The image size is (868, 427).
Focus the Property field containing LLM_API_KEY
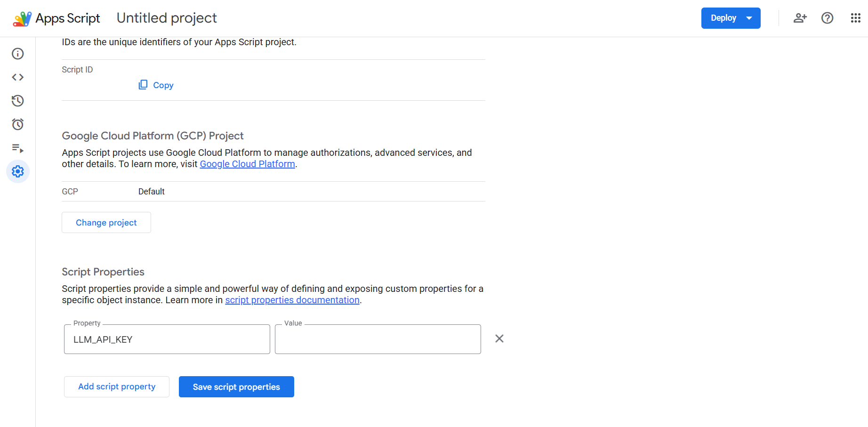point(167,339)
